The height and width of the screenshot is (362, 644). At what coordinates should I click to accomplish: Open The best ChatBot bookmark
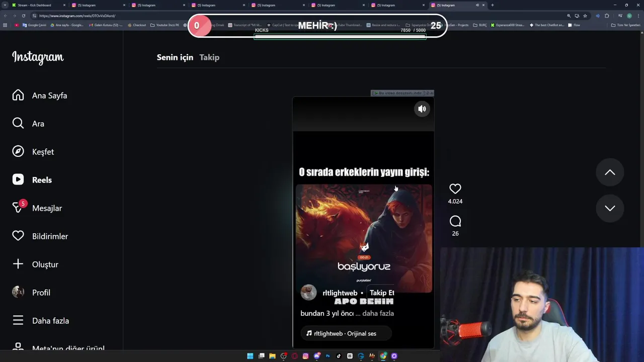[547, 25]
